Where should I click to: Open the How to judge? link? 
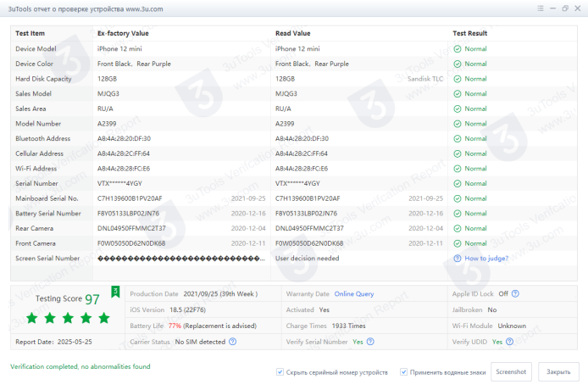point(488,259)
